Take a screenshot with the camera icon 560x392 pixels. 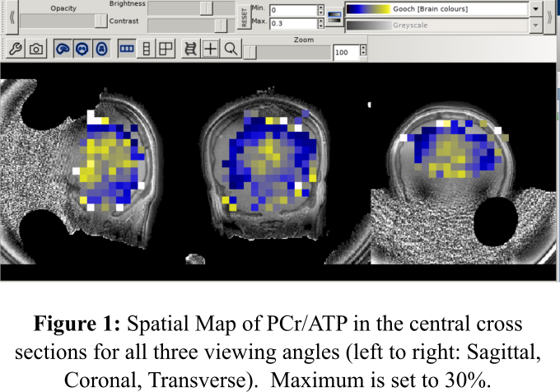[36, 49]
